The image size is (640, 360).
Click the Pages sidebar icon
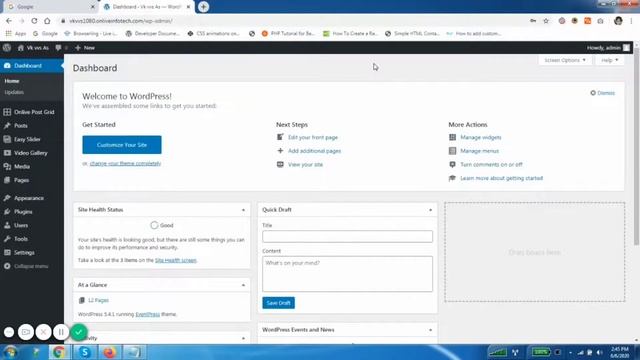coord(7,180)
